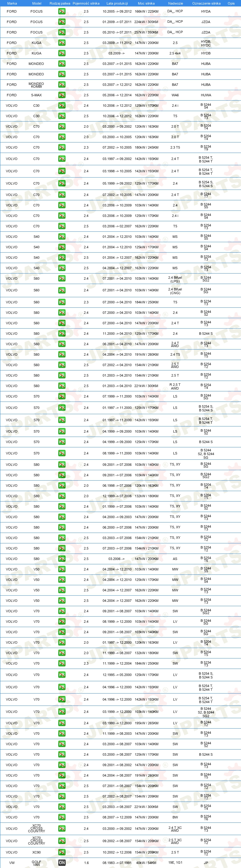241x868 pixels.
Task: Select the '2.4 T XC AWD' body cell
Action: (x=175, y=829)
